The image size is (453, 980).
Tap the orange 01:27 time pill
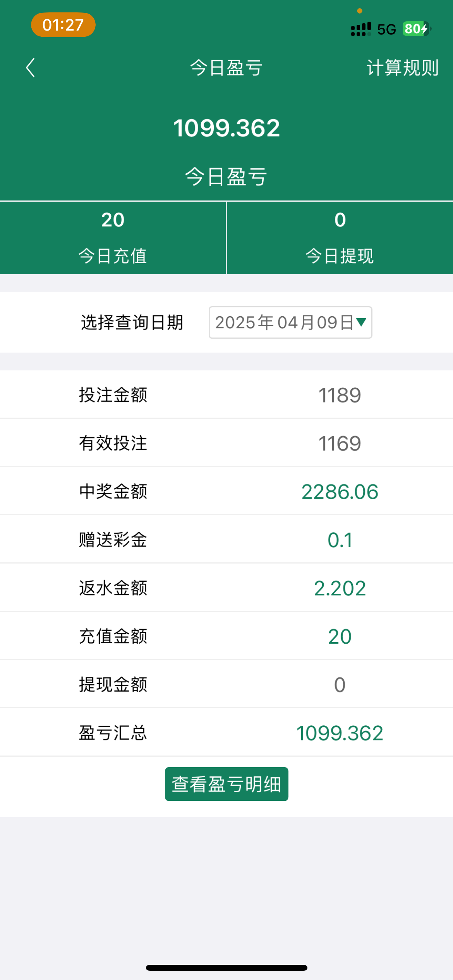pyautogui.click(x=63, y=25)
